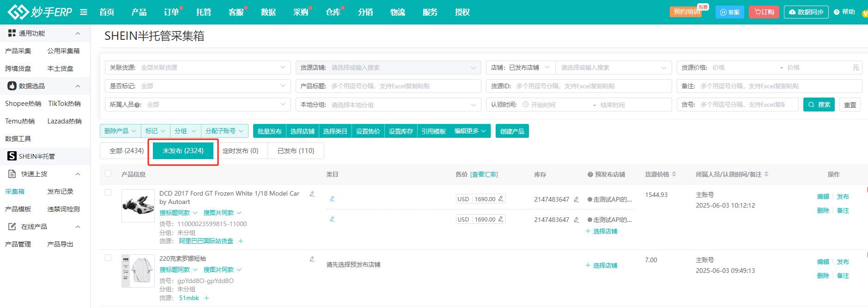Edit title of Ford GT product
This screenshot has width=868, height=308.
[x=312, y=194]
